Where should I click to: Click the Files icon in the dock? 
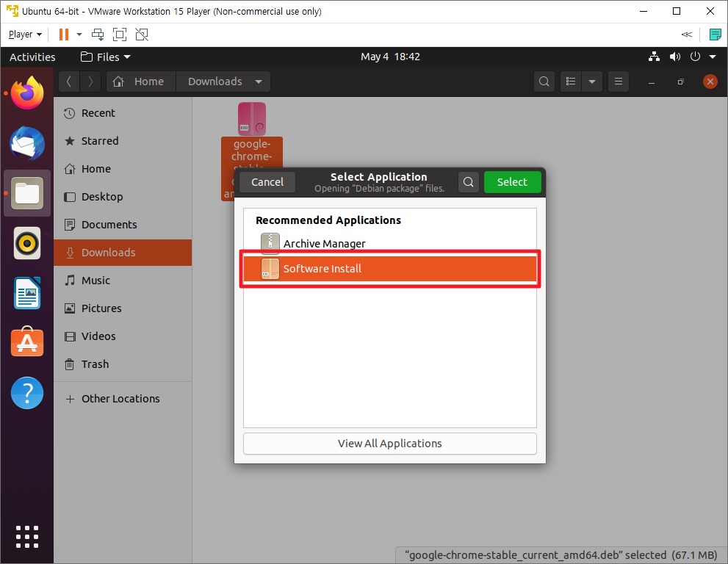coord(27,193)
